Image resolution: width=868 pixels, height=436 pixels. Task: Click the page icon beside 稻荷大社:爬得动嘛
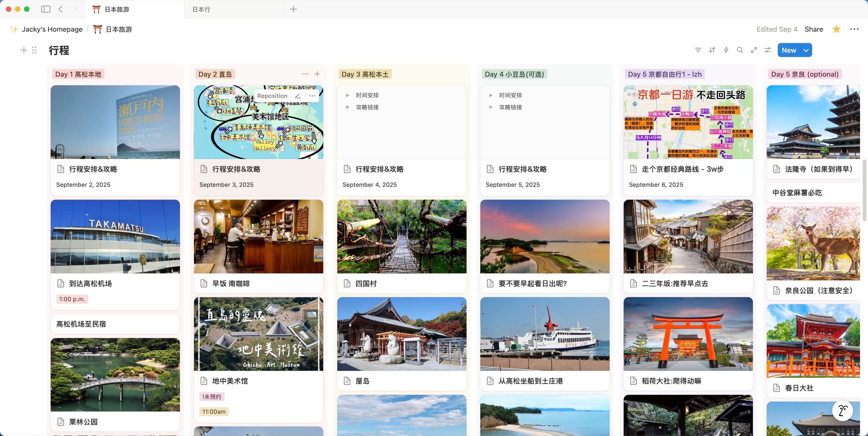(x=633, y=381)
